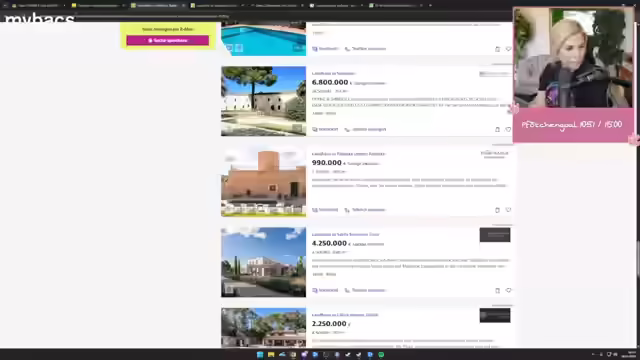The image size is (640, 360).
Task: Click agency logo on 990.000 € listing
Action: [495, 154]
